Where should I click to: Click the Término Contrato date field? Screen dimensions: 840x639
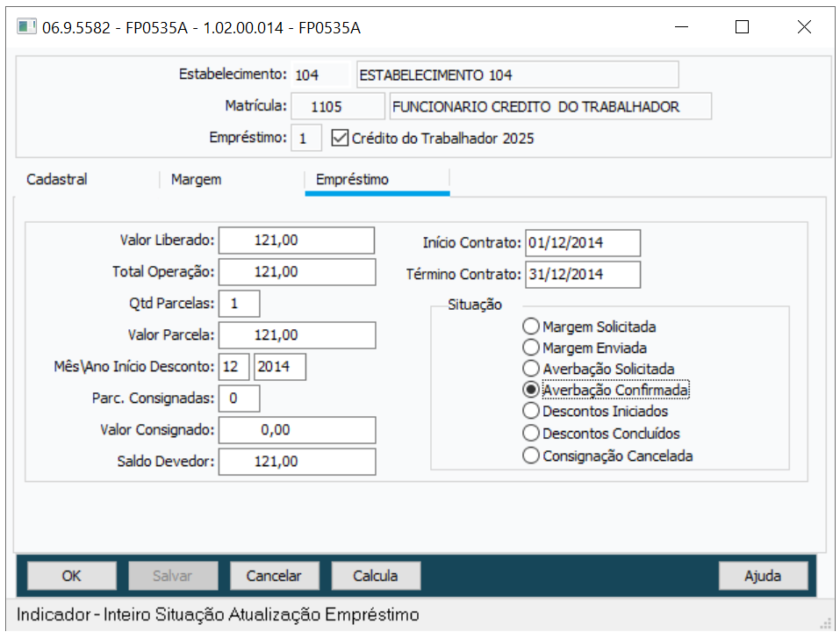pyautogui.click(x=582, y=275)
